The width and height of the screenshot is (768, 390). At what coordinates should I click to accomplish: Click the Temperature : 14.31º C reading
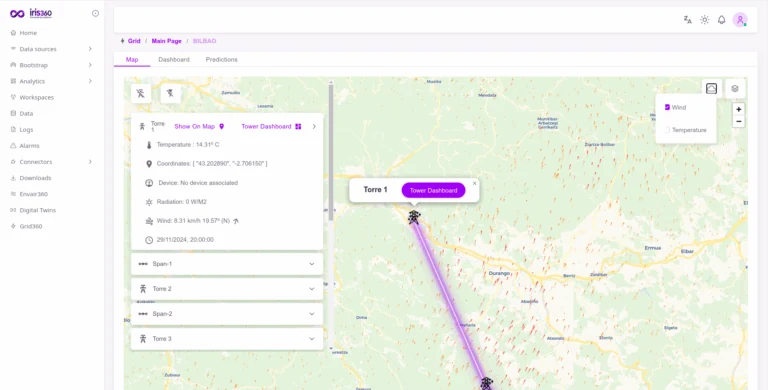(188, 145)
